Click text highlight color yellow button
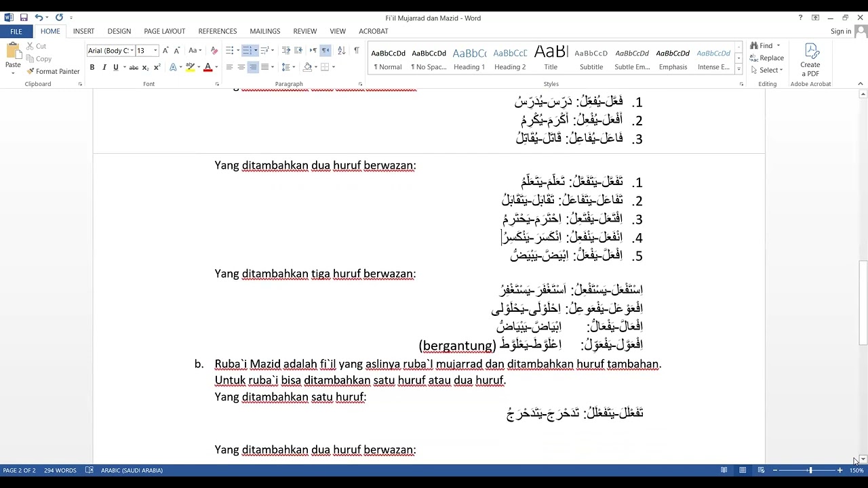This screenshot has width=868, height=488. [191, 67]
